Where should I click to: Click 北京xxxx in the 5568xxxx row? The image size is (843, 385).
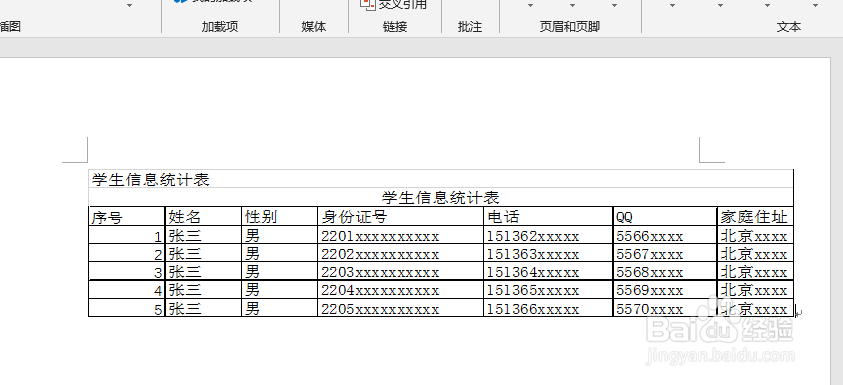click(x=755, y=272)
